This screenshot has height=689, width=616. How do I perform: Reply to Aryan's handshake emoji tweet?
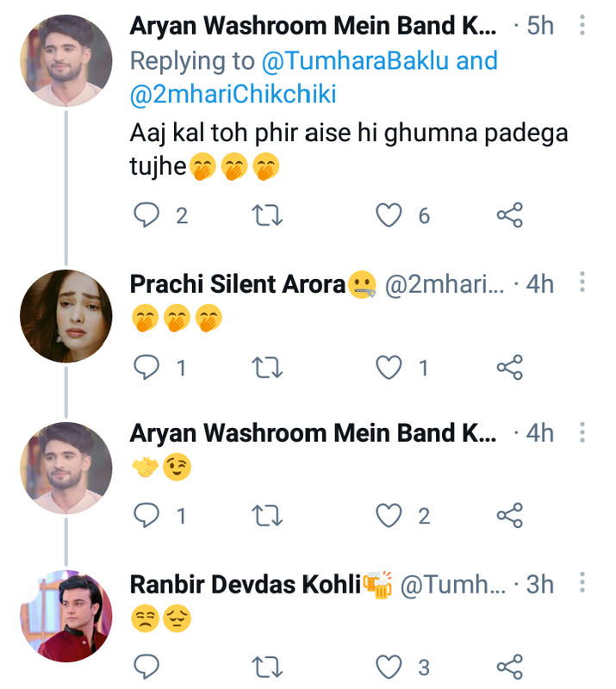coord(147,516)
